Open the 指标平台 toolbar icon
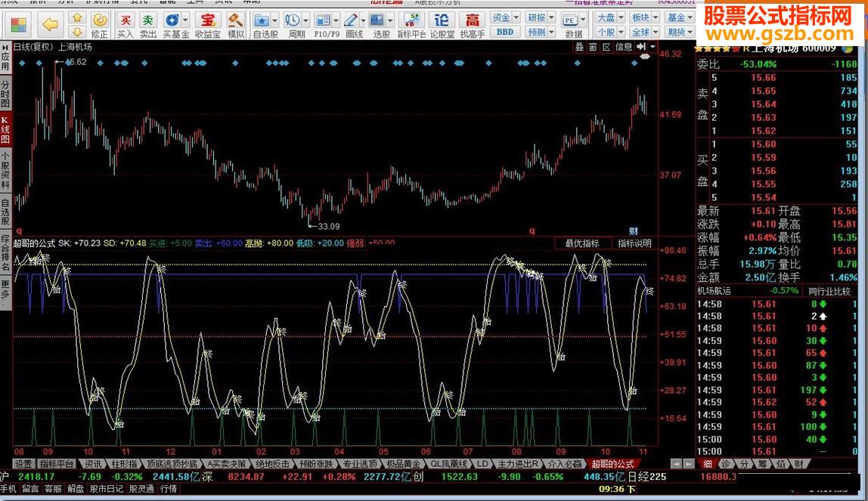868x501 pixels. click(411, 25)
